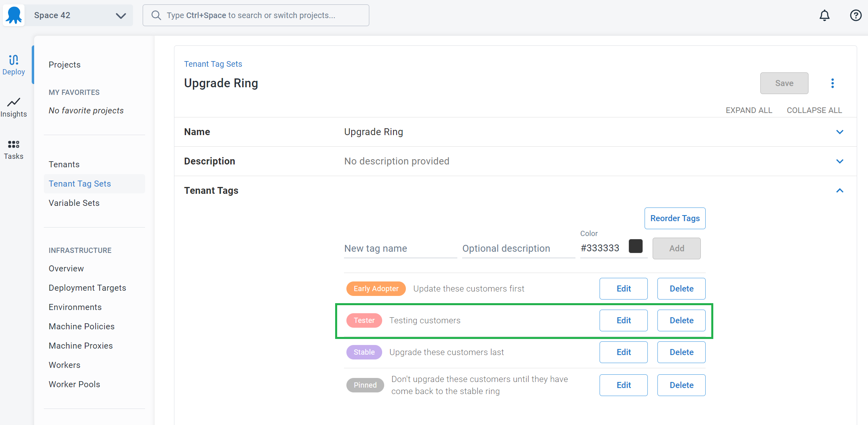This screenshot has width=868, height=425.
Task: Click the Reorder Tags button
Action: [x=675, y=218]
